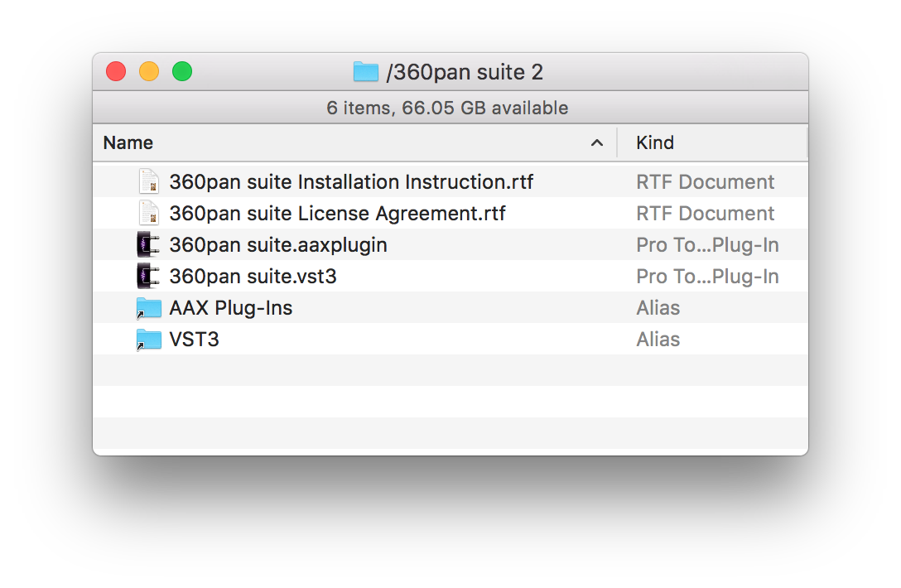
Task: Click the RTF Document kind for Installation Instruction
Action: pos(705,181)
